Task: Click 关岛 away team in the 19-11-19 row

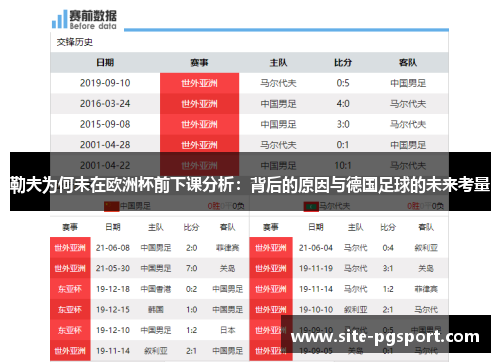Action: tap(426, 268)
